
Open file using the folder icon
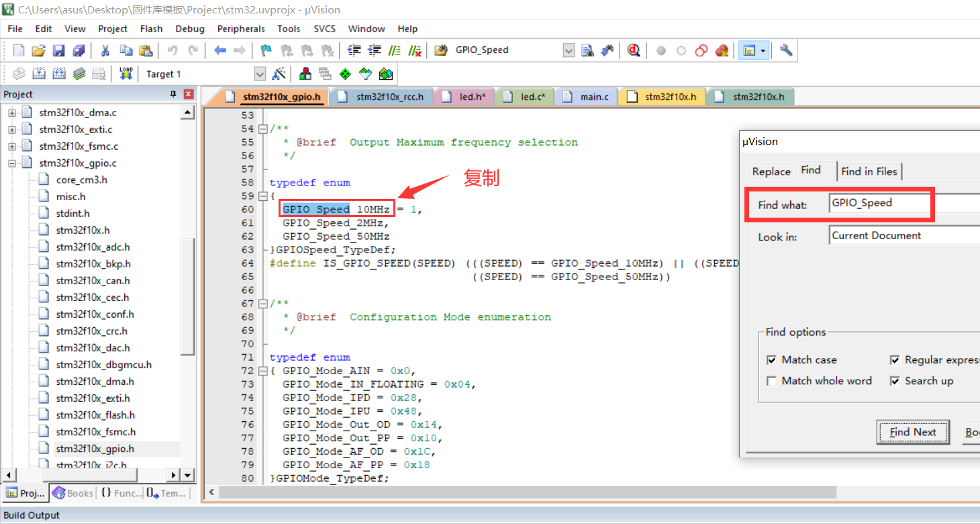click(x=39, y=50)
